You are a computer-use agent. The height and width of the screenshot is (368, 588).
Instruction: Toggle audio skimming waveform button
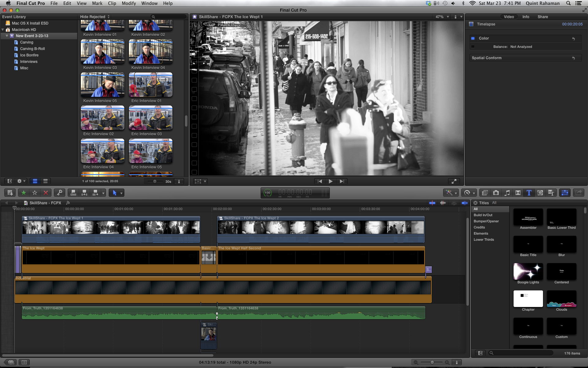[443, 203]
